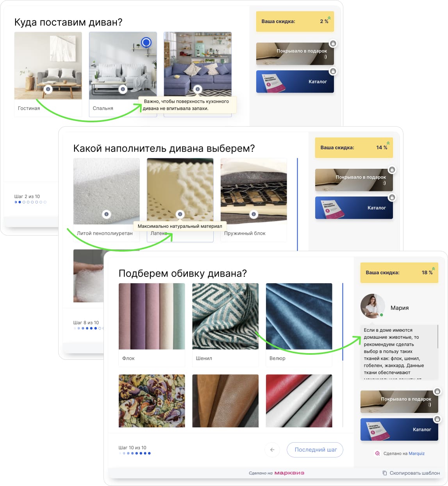Click lock icon on top Покрывало в подарок

point(333,43)
